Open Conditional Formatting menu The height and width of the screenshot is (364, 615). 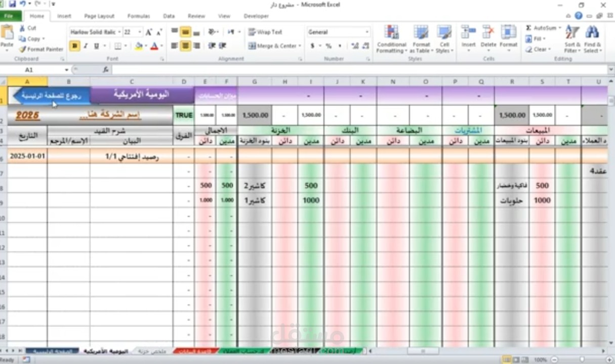point(391,39)
